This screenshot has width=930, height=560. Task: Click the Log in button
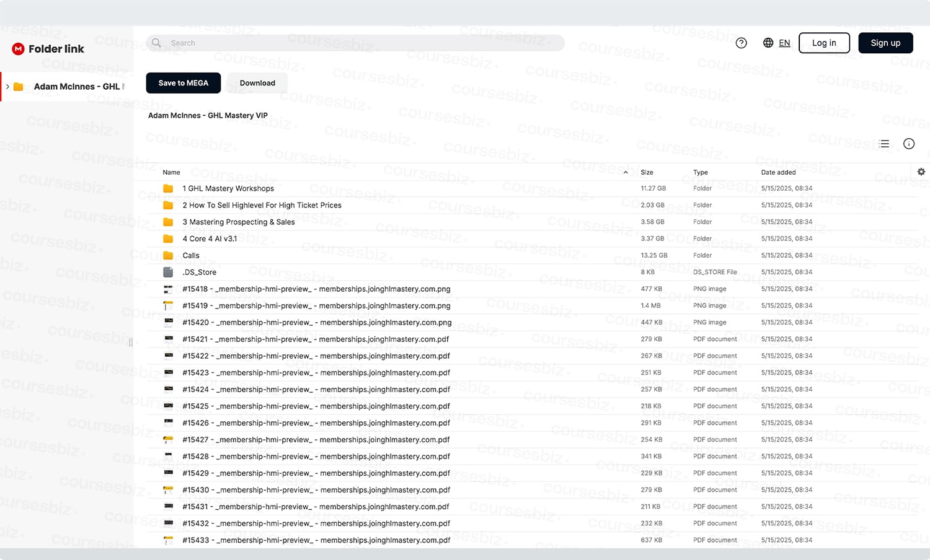point(824,43)
